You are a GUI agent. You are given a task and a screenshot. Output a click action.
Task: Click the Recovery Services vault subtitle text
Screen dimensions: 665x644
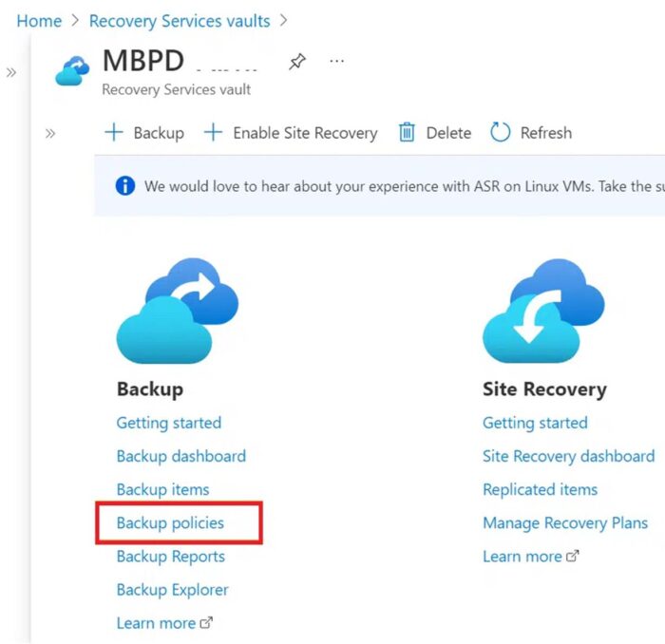tap(177, 89)
